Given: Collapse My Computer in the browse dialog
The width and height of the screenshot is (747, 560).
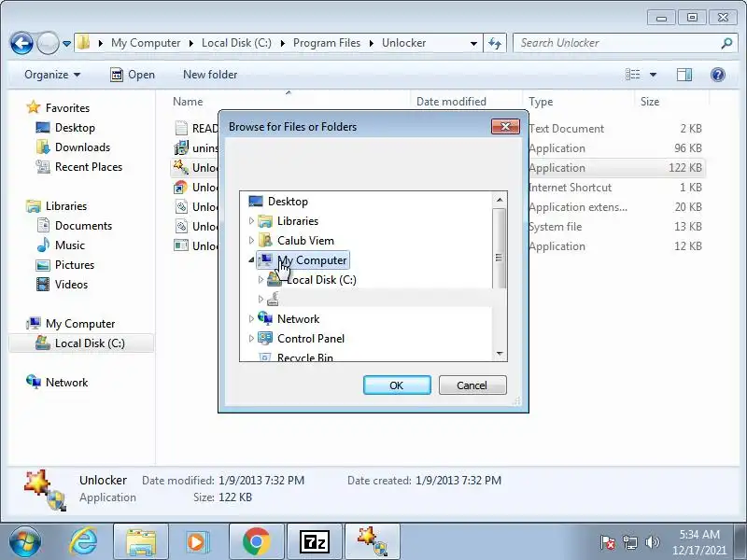Looking at the screenshot, I should click(x=251, y=260).
